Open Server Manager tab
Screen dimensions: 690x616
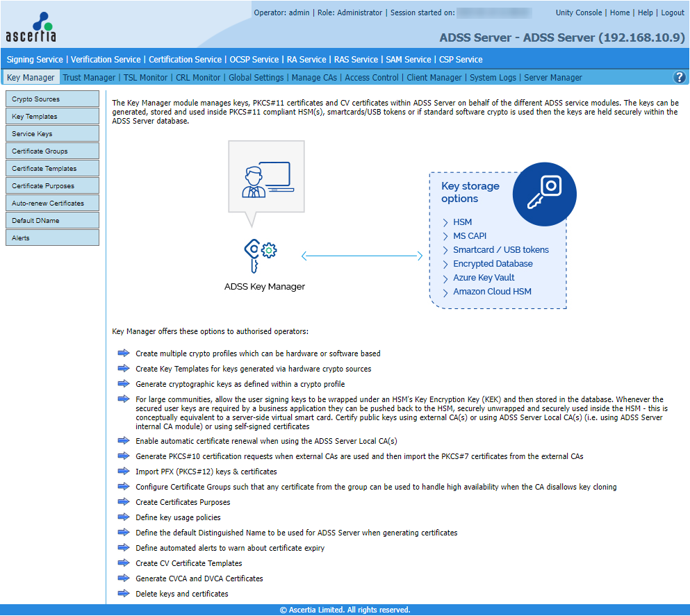pos(552,77)
